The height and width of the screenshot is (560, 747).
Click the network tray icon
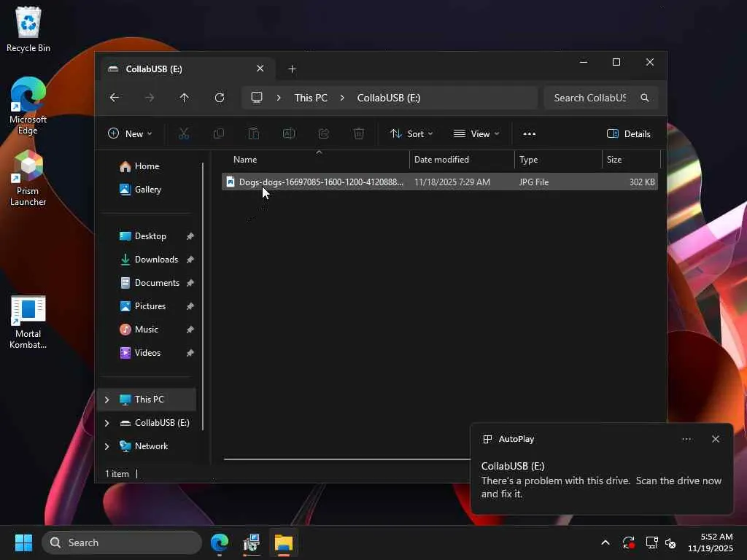pyautogui.click(x=651, y=542)
